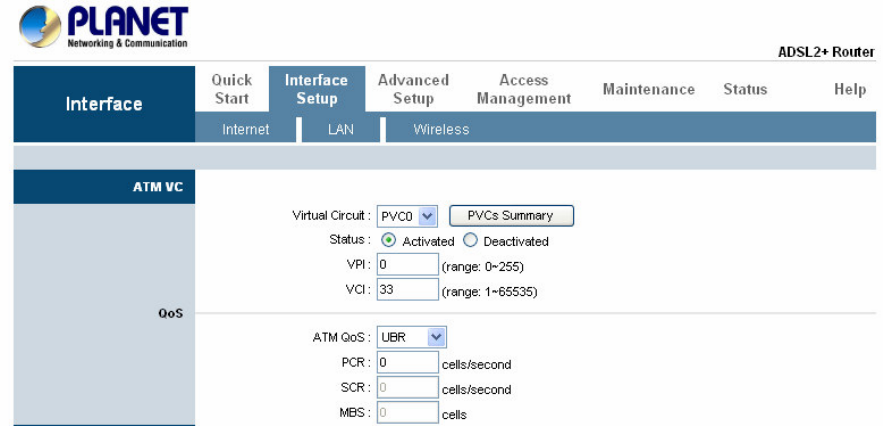Image resolution: width=883 pixels, height=426 pixels.
Task: Open the Maintenance tab
Action: point(648,90)
